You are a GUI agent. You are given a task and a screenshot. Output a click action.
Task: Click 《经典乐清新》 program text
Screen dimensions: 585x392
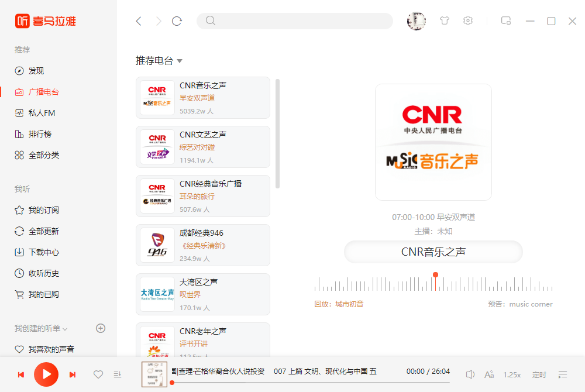click(203, 245)
